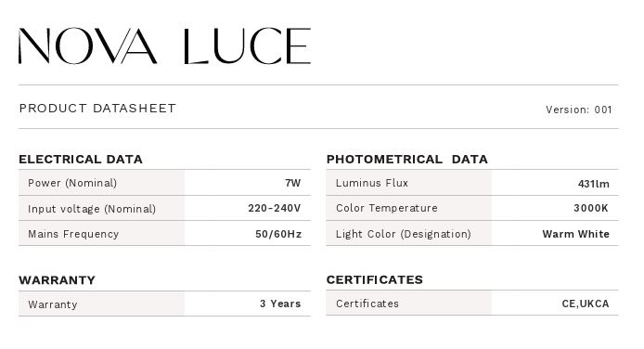Click the PHOTOMETRICAL DATA section heading
This screenshot has width=644, height=349.
pos(407,160)
